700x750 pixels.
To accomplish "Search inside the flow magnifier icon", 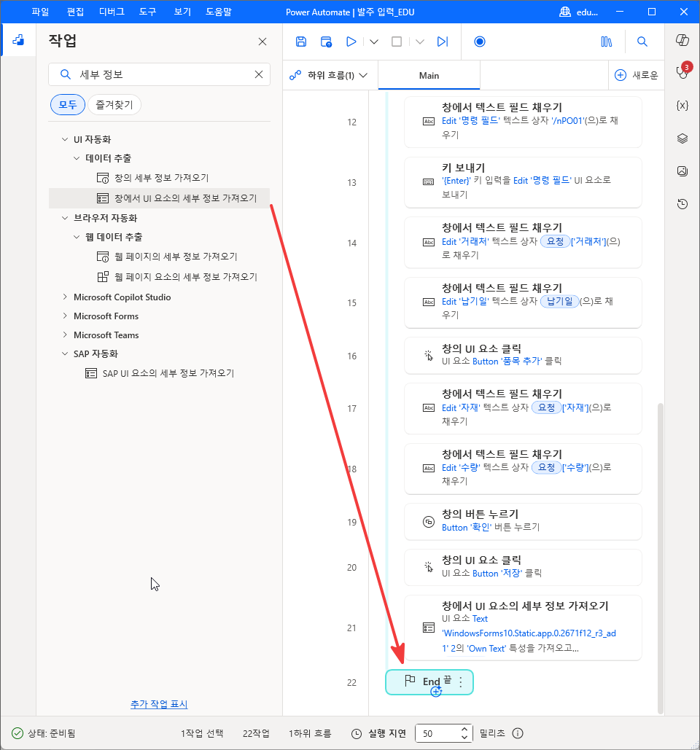I will pos(642,42).
